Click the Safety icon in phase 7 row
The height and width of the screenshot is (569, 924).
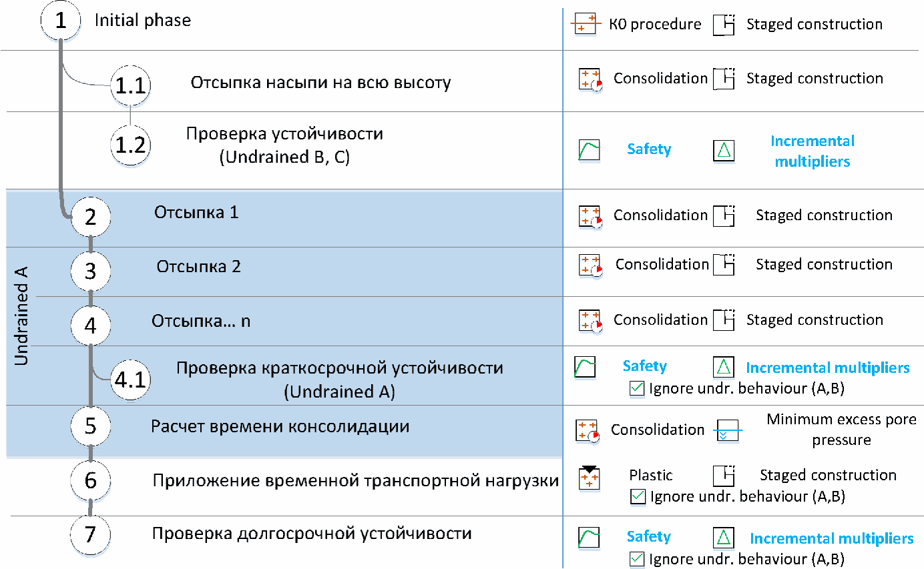point(589,538)
